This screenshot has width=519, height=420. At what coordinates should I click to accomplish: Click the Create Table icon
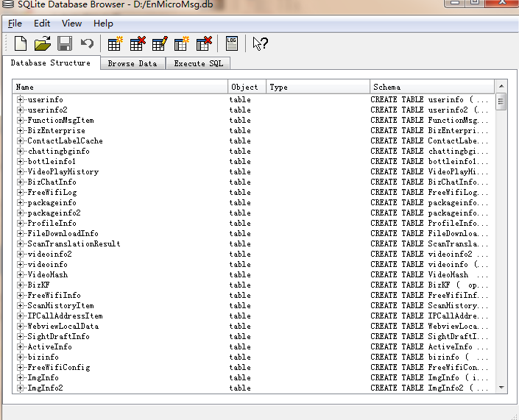[x=115, y=43]
